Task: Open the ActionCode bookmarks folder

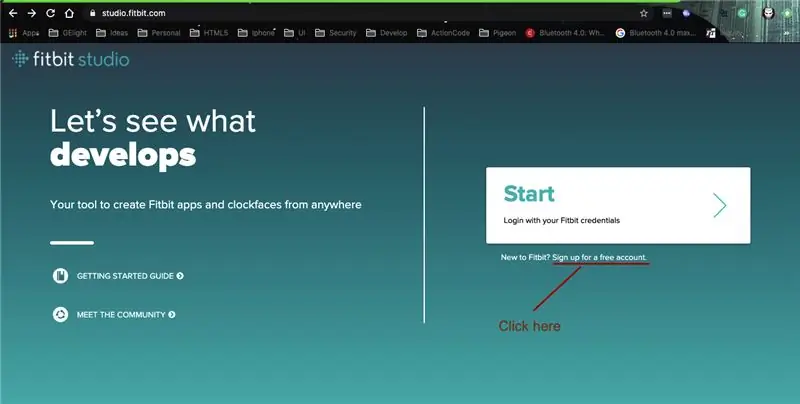Action: [x=443, y=33]
